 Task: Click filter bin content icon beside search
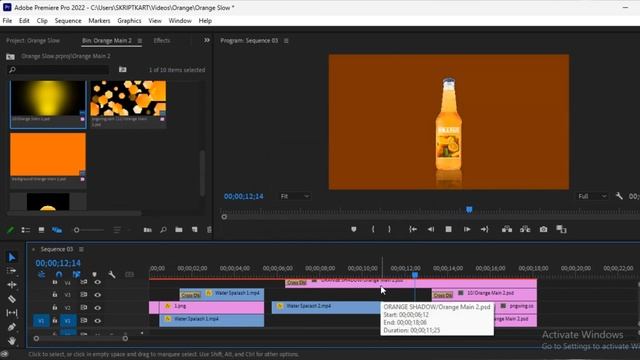click(122, 70)
